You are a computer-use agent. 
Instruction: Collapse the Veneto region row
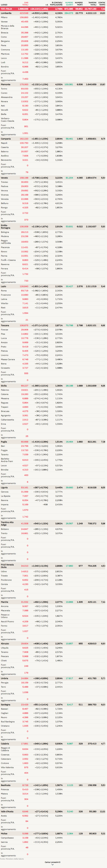[x=4, y=178]
